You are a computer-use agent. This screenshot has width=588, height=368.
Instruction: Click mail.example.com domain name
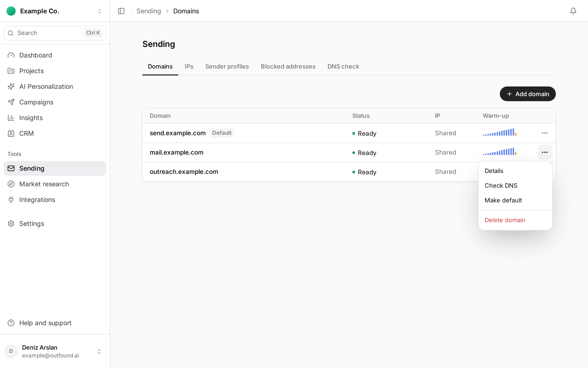point(176,152)
